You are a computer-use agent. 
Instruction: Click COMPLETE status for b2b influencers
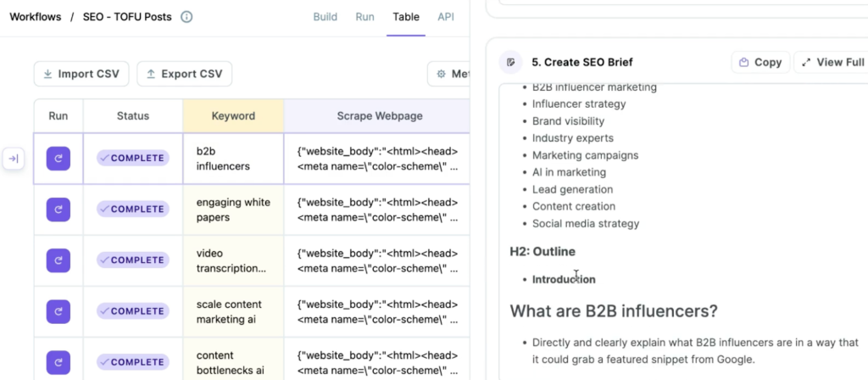tap(133, 159)
